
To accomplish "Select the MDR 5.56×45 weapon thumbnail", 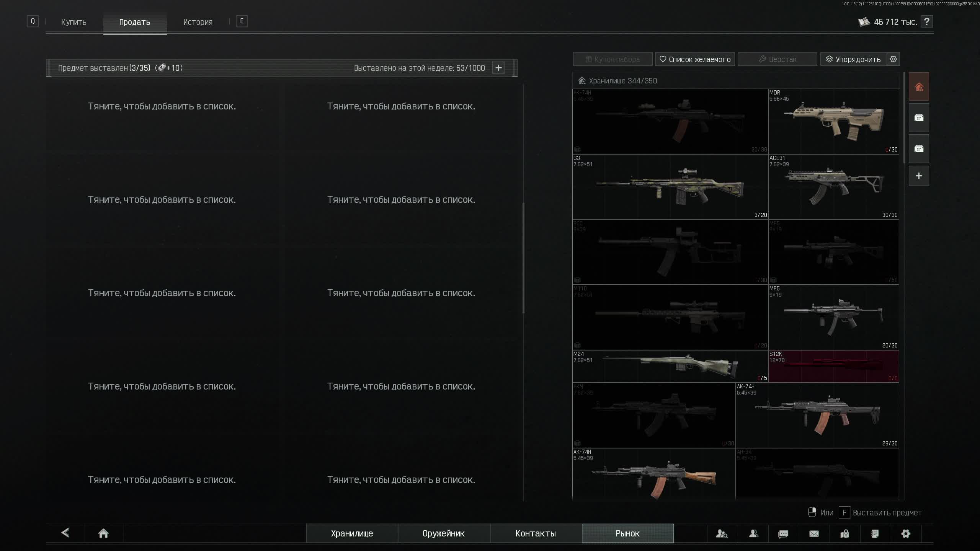I will point(833,122).
